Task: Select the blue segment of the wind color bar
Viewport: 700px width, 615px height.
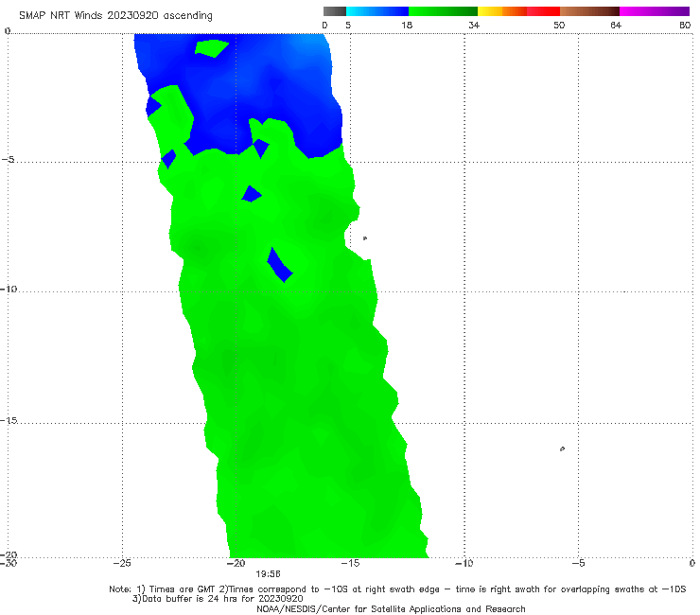Action: point(377,11)
